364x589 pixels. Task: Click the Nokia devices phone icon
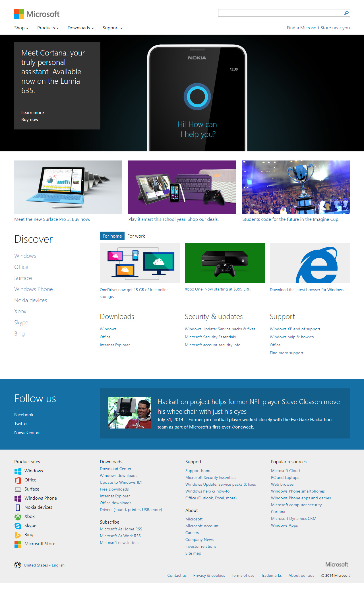pos(18,508)
